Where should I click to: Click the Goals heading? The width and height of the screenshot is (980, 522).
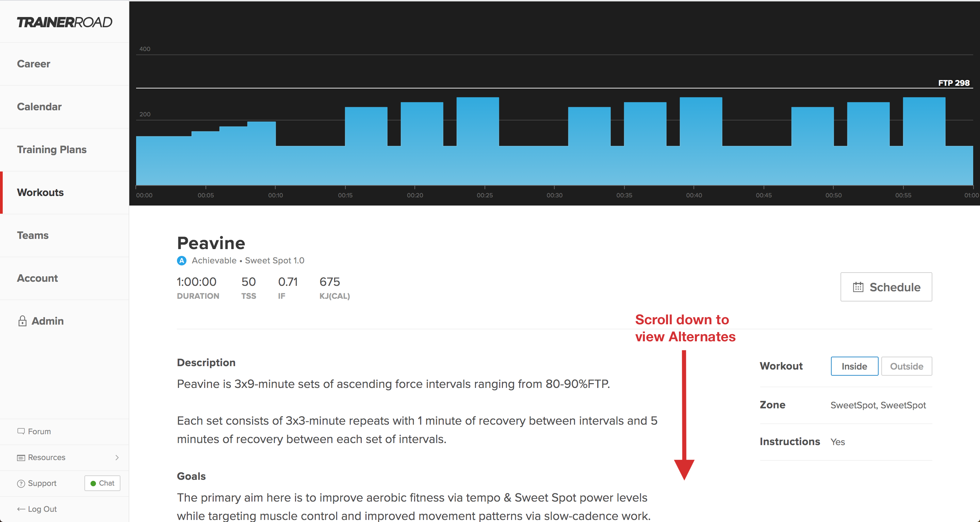tap(191, 476)
